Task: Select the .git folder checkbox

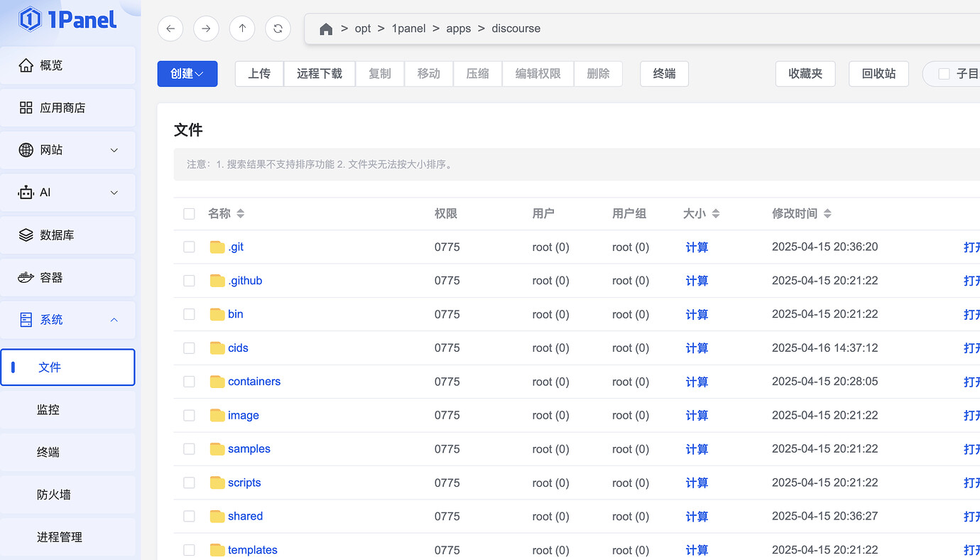Action: (x=189, y=247)
